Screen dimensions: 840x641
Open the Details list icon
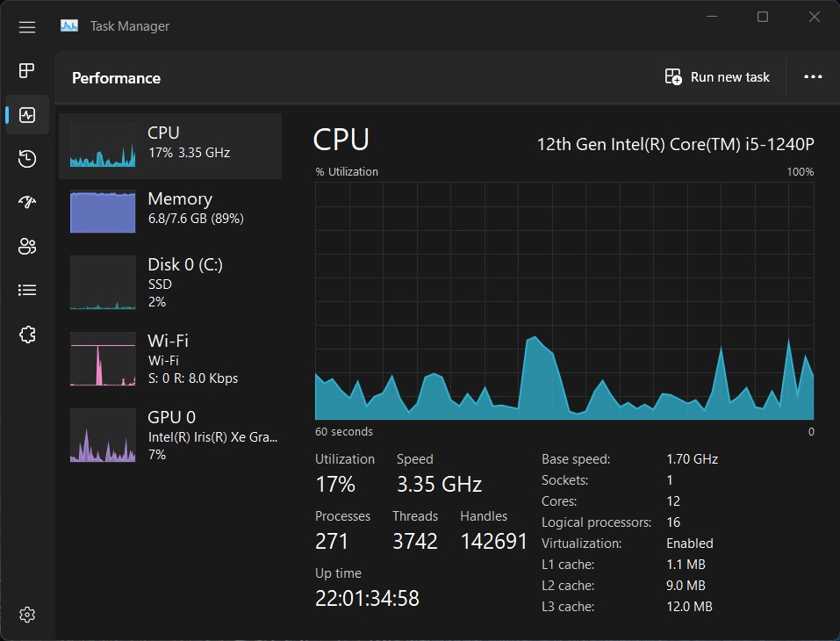click(26, 290)
